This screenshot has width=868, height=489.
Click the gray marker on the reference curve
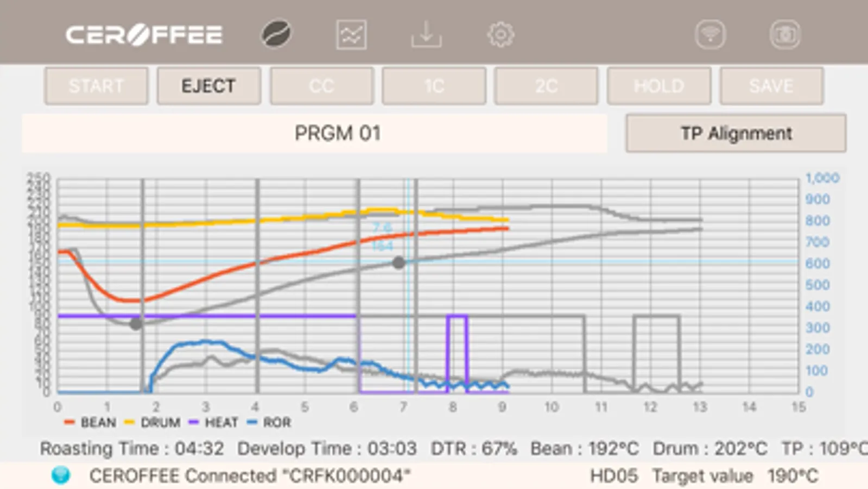pyautogui.click(x=398, y=263)
